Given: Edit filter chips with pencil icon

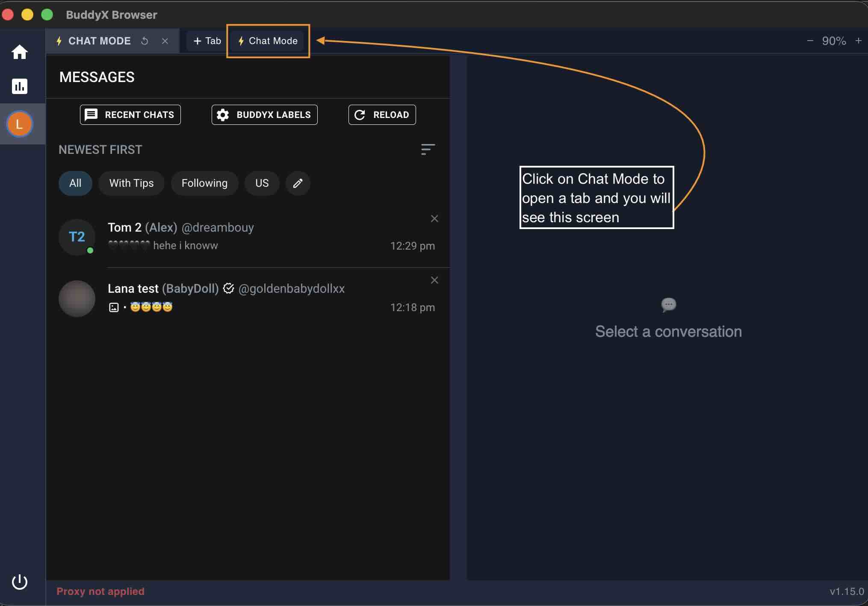Looking at the screenshot, I should pos(298,183).
